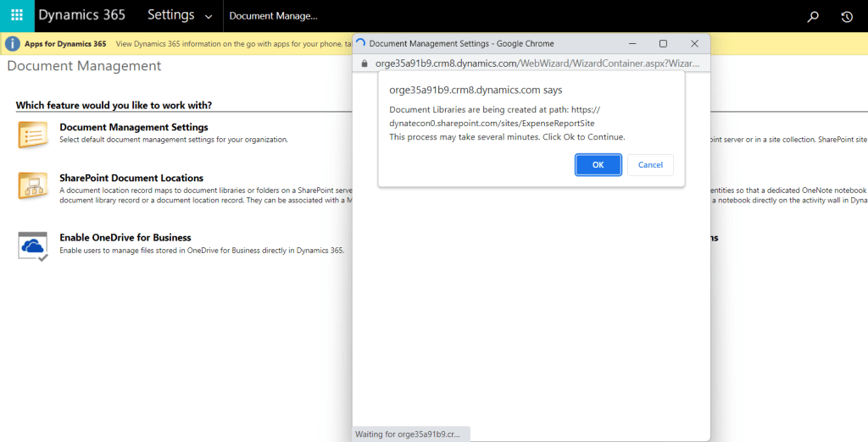Screen dimensions: 868x442
Task: Open Enable OneDrive for Business link
Action: pos(125,238)
